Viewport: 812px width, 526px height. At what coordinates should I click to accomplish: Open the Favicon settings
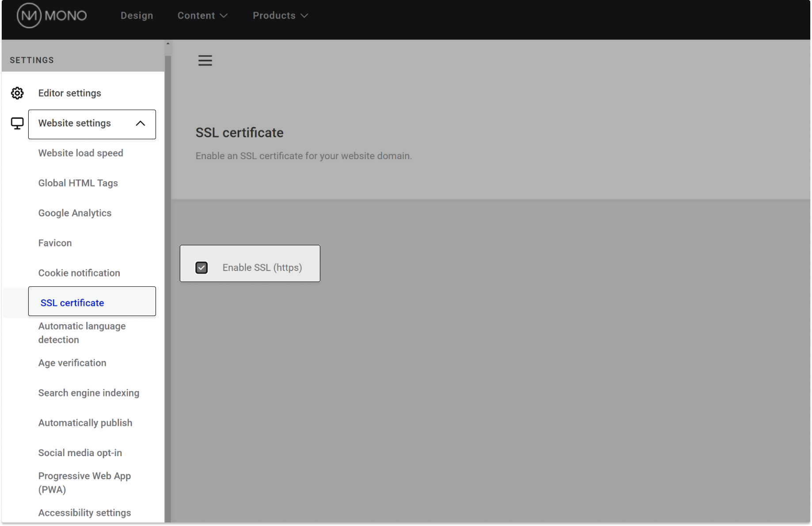click(x=55, y=243)
